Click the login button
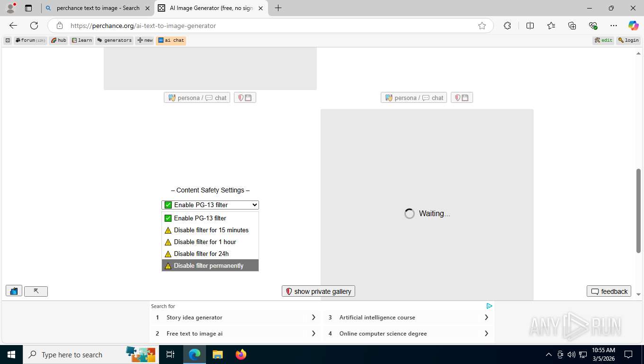 click(628, 40)
